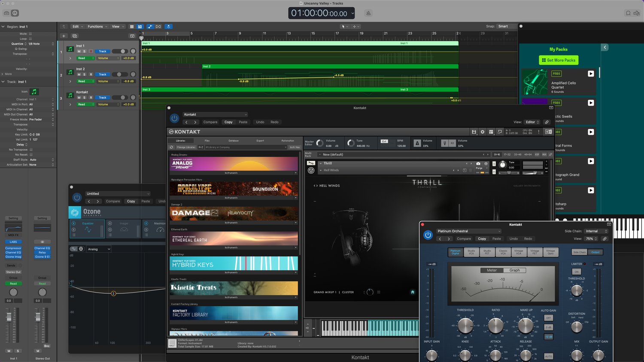Image resolution: width=644 pixels, height=362 pixels.
Task: Click the Get More Packs button
Action: 559,60
